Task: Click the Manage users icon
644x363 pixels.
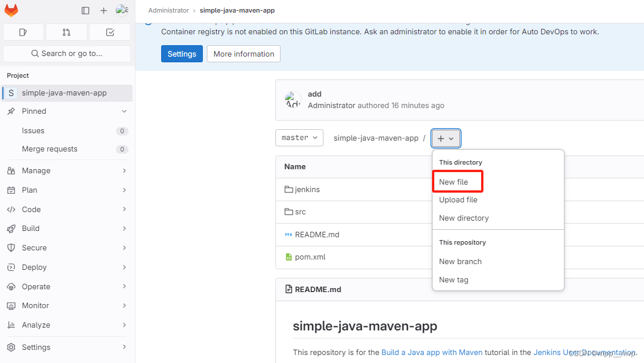Action: coord(11,170)
